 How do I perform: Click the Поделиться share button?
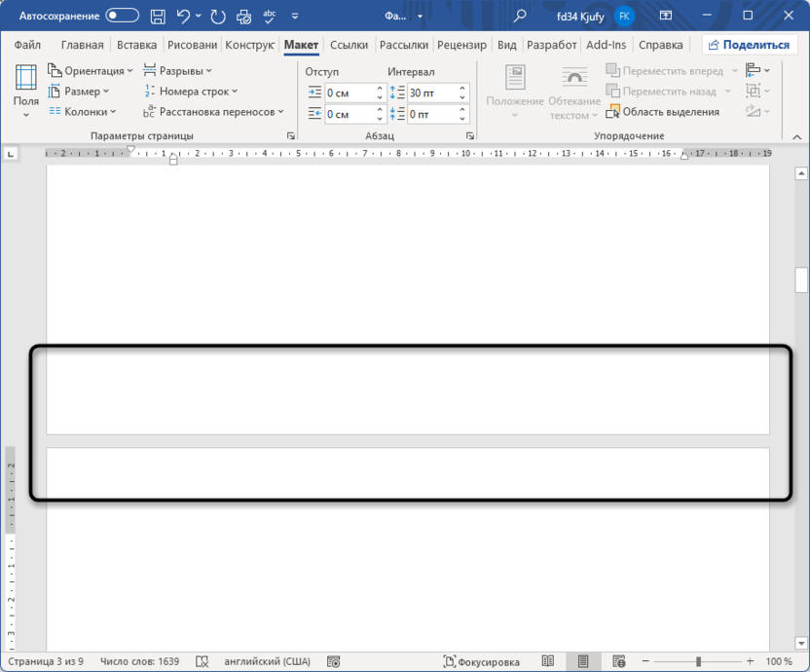coord(749,45)
